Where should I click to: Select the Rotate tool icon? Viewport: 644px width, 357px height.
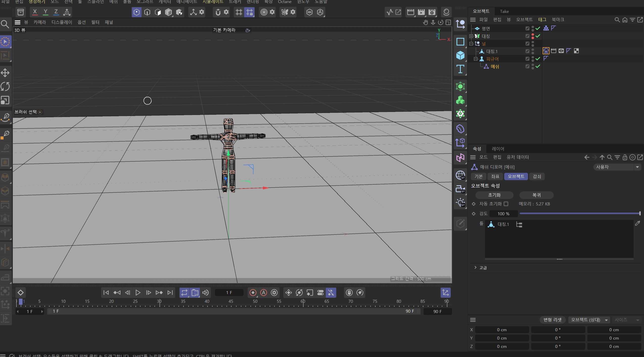click(5, 86)
